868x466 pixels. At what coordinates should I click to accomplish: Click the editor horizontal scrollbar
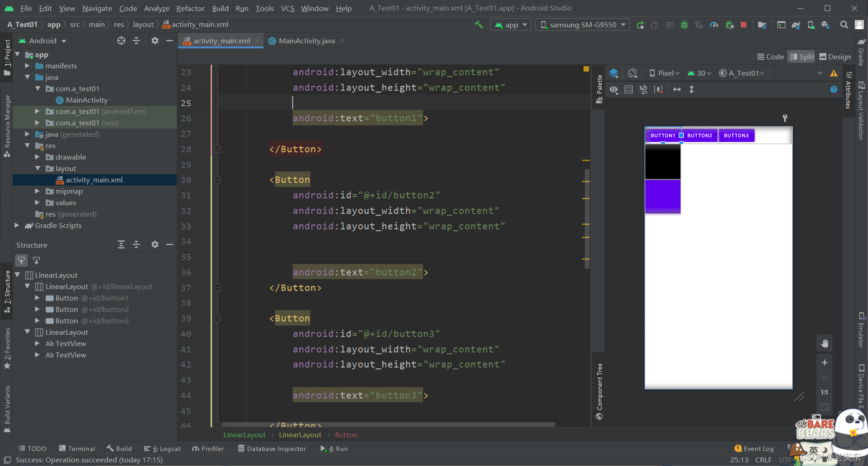point(387,425)
